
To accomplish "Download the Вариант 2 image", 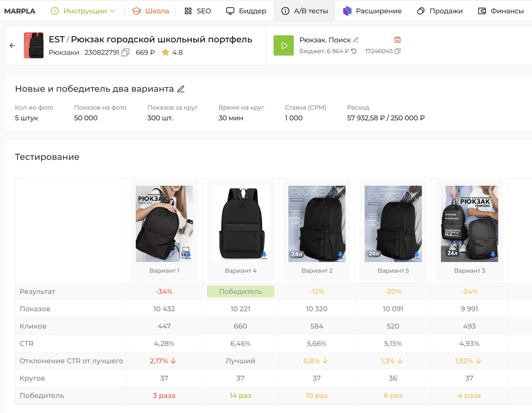I will pyautogui.click(x=340, y=255).
